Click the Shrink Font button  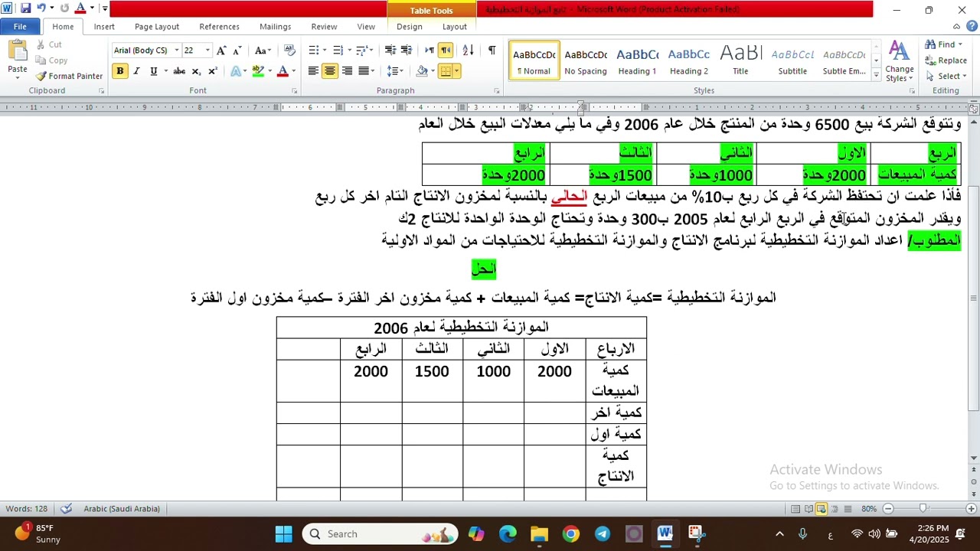237,51
